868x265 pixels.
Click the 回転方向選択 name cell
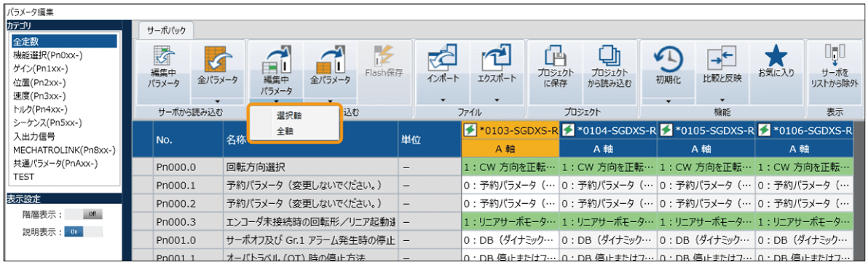[x=310, y=167]
